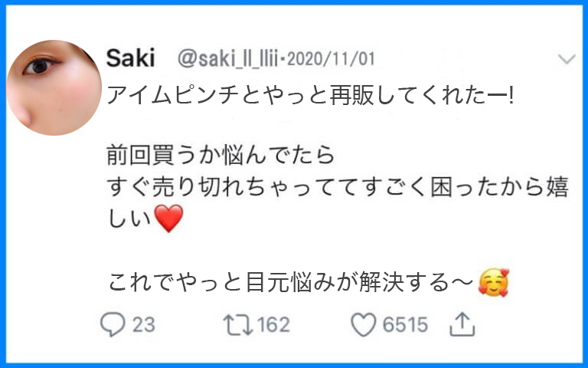Expand the tweet options chevron

567,59
